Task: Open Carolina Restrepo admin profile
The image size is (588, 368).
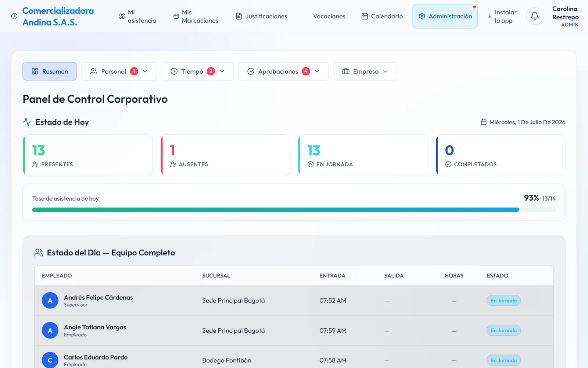Action: pyautogui.click(x=565, y=17)
